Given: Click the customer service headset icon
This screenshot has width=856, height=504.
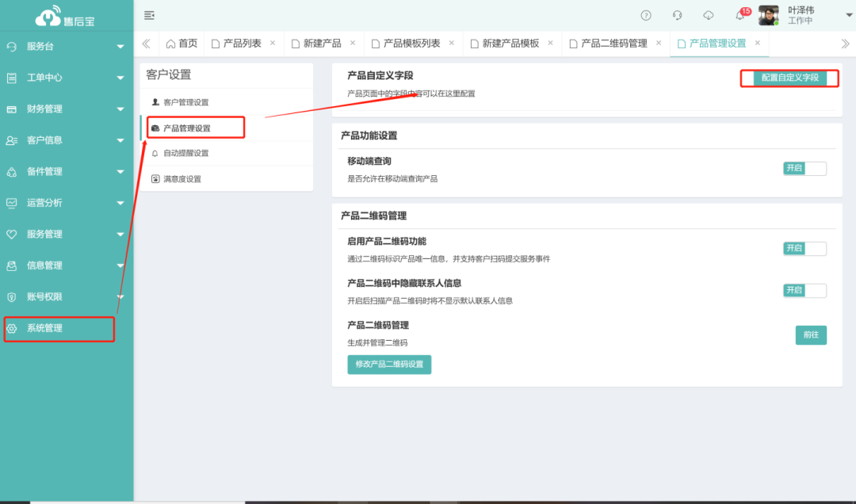Looking at the screenshot, I should tap(677, 15).
